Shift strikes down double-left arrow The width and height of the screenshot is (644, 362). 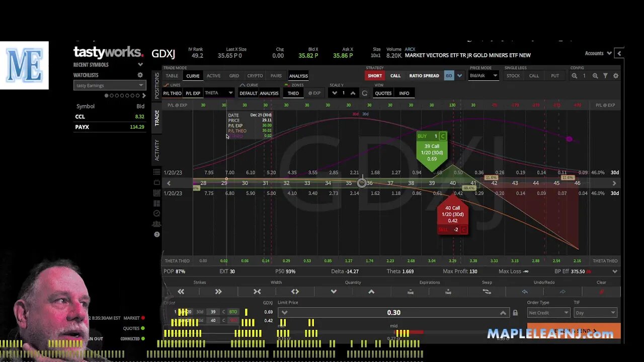pyautogui.click(x=181, y=292)
